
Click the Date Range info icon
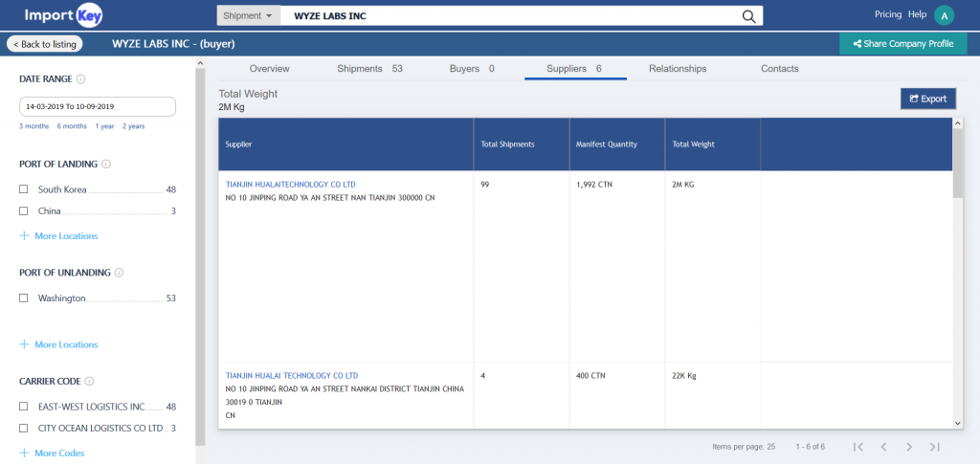tap(81, 79)
